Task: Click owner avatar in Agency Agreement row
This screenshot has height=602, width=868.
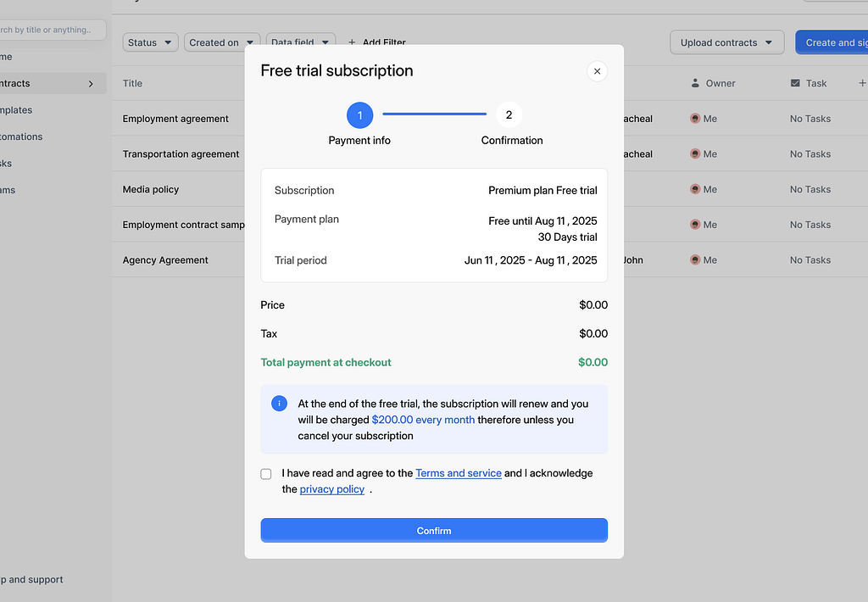Action: coord(695,260)
